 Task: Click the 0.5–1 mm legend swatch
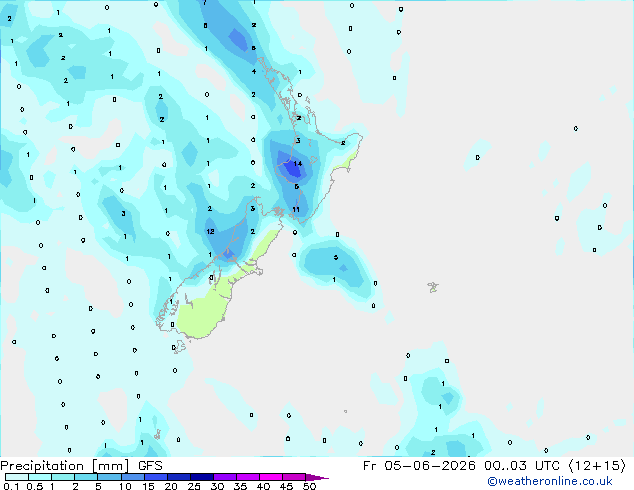click(x=40, y=477)
